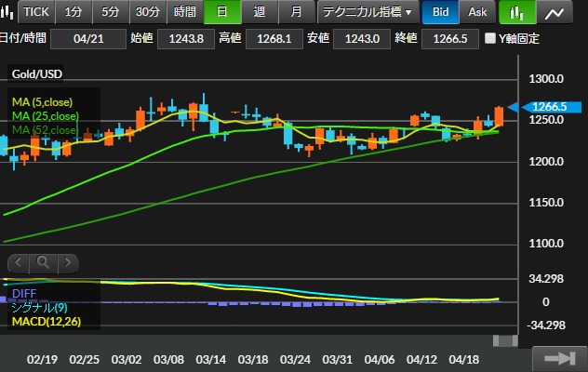Click the 03/14 date axis label
Screen dimensions: 588x372
[x=211, y=360]
